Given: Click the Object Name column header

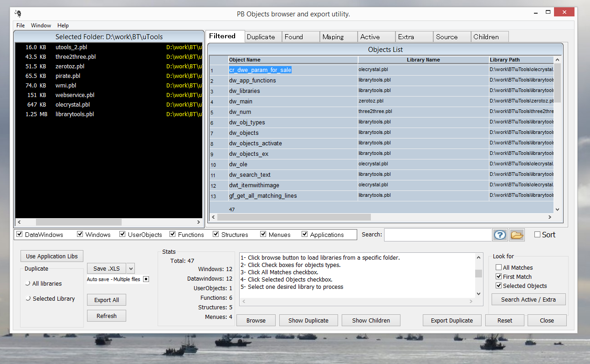Looking at the screenshot, I should click(293, 60).
